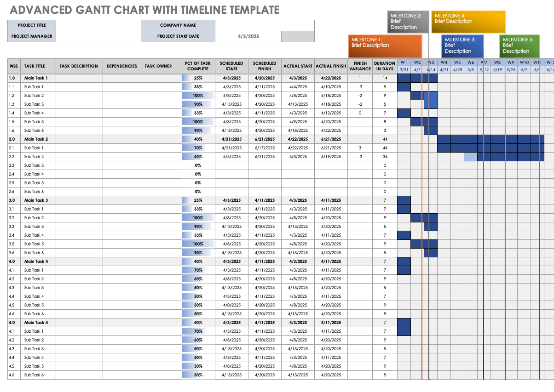Viewport: 554px width, 392px height.
Task: Select the Project Start Date value 4/3/2025
Action: pyautogui.click(x=248, y=36)
